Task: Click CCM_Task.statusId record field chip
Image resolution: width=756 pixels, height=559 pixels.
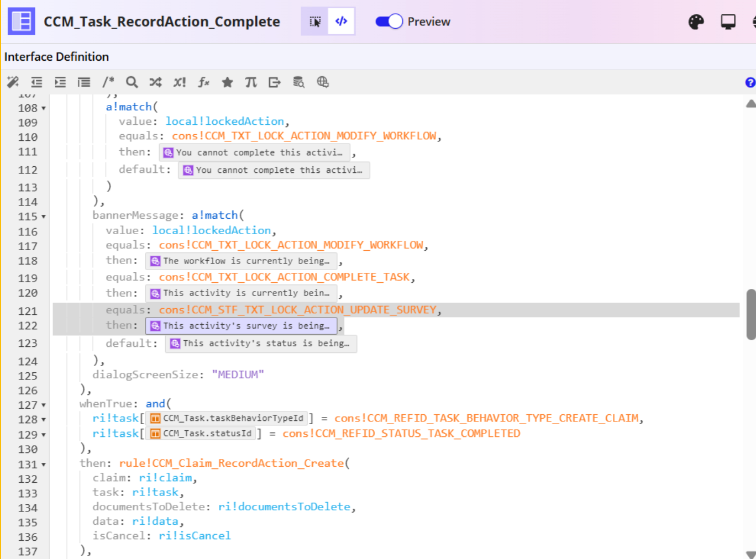Action: click(x=202, y=434)
